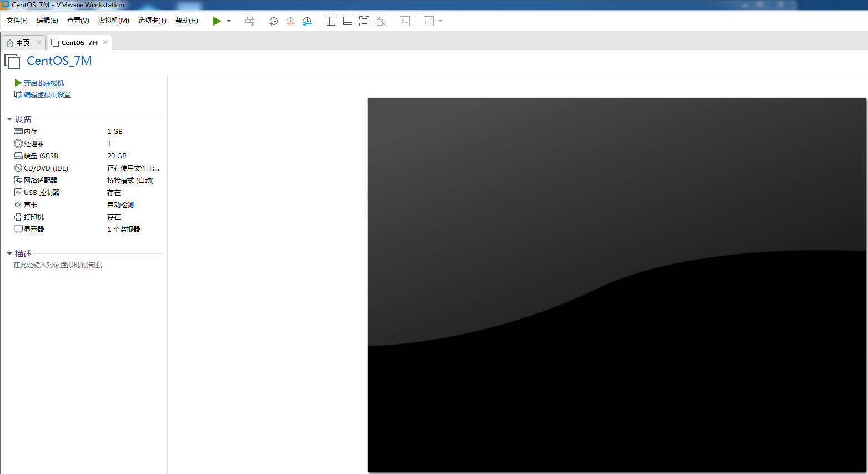
Task: Open the console view toolbar icon
Action: pyautogui.click(x=405, y=21)
